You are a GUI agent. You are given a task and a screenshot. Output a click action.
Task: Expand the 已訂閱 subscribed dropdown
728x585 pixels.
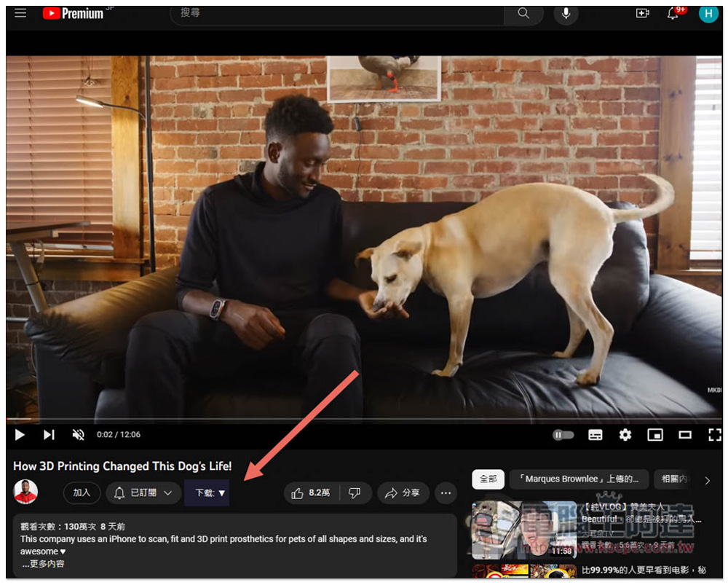[143, 492]
